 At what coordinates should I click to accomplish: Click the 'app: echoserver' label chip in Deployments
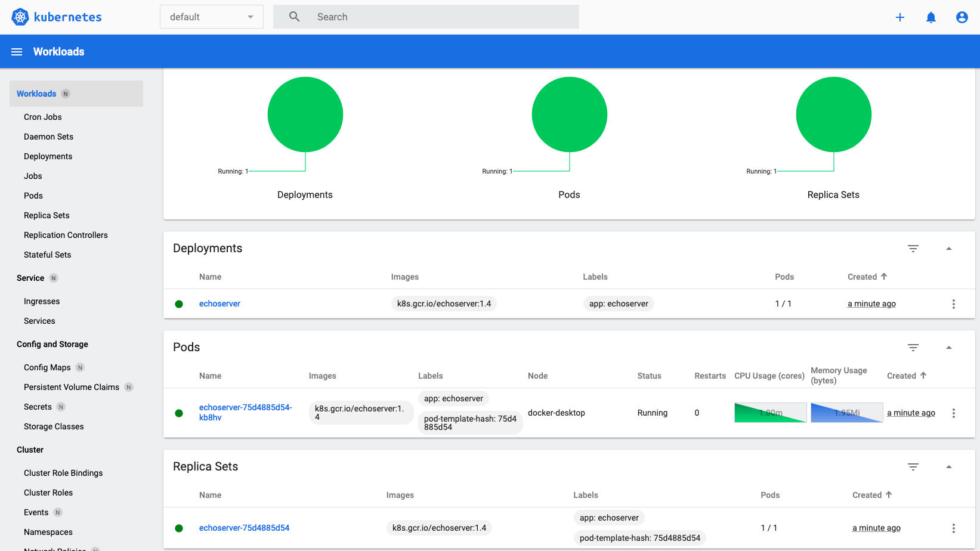point(619,304)
